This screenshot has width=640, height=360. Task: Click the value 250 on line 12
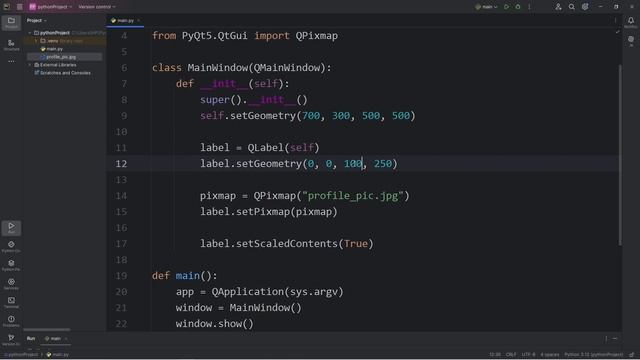[x=383, y=164]
